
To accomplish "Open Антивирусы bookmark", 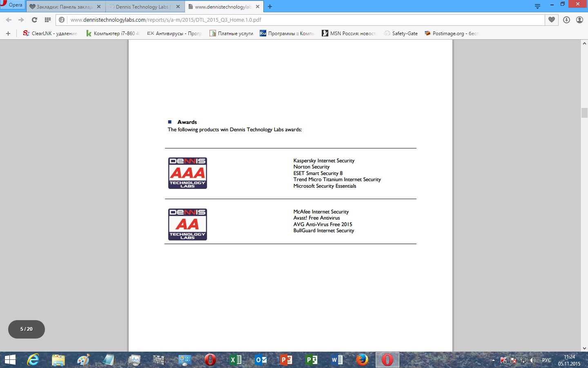I will coord(174,34).
